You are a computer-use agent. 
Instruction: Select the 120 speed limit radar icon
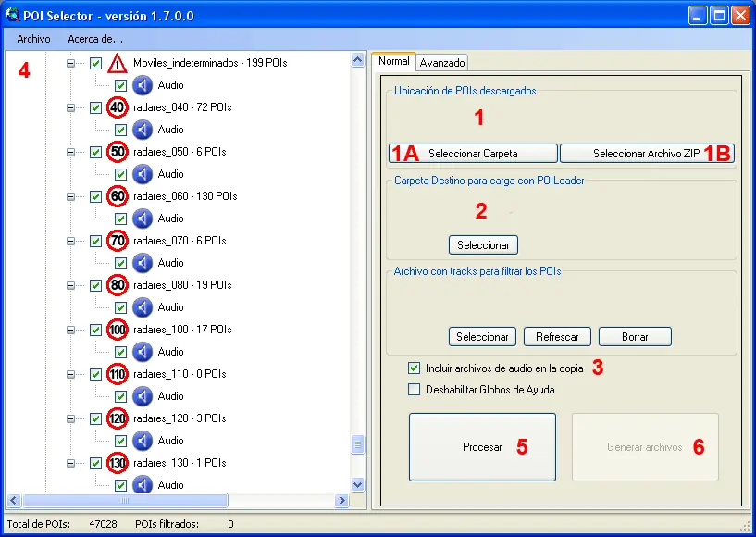pyautogui.click(x=118, y=418)
